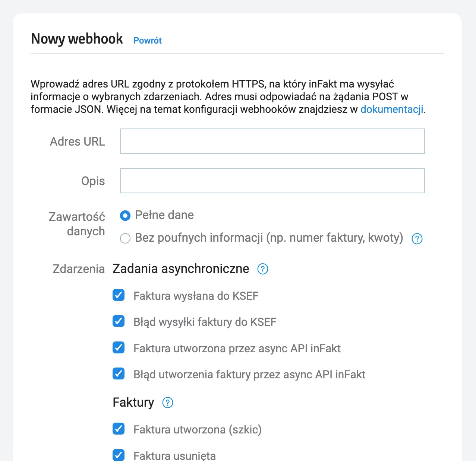
Task: Click help icon next to Zadania asynchroniczne
Action: click(263, 269)
